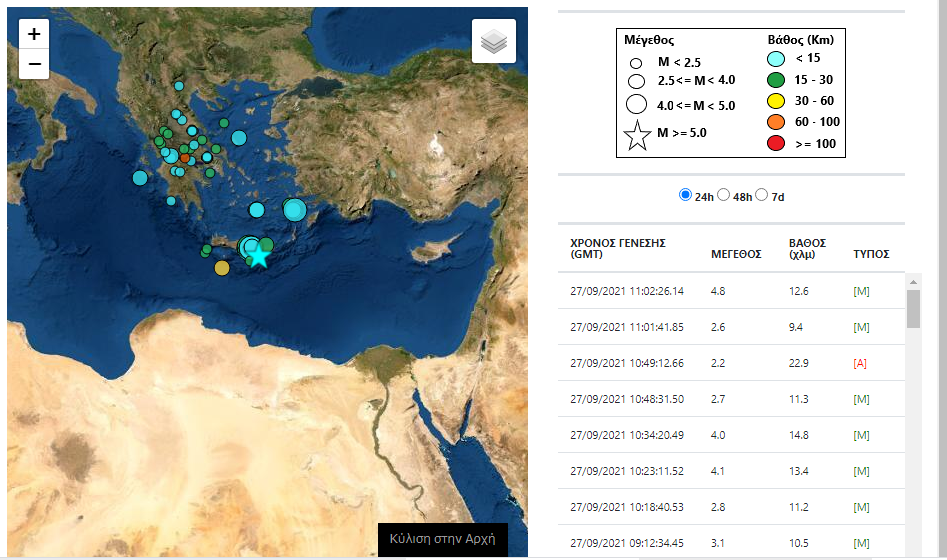The height and width of the screenshot is (560, 947).
Task: Select the 24h time range radio button
Action: coord(686,195)
